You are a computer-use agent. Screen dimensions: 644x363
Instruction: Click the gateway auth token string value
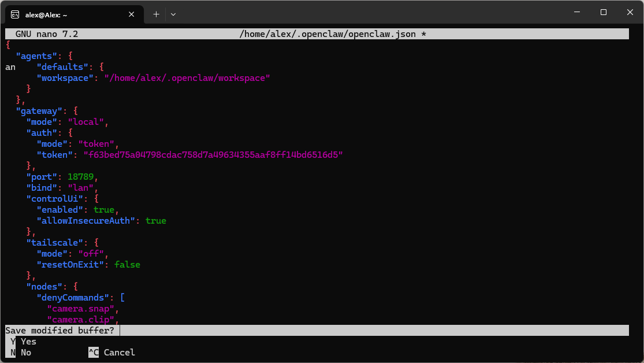coord(213,155)
